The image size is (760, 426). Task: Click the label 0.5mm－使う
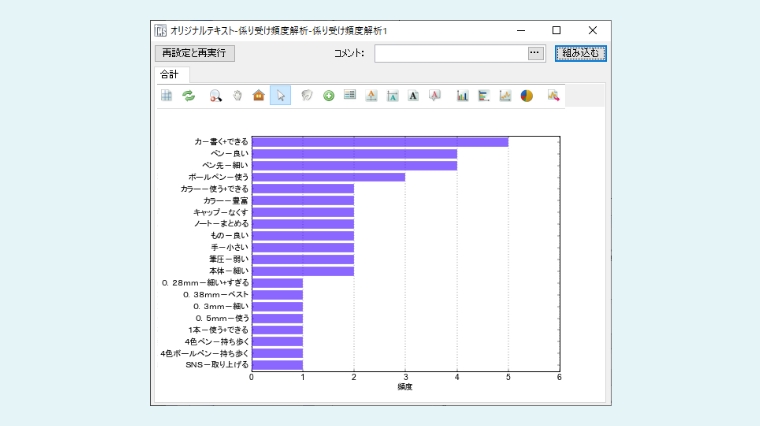click(x=222, y=318)
